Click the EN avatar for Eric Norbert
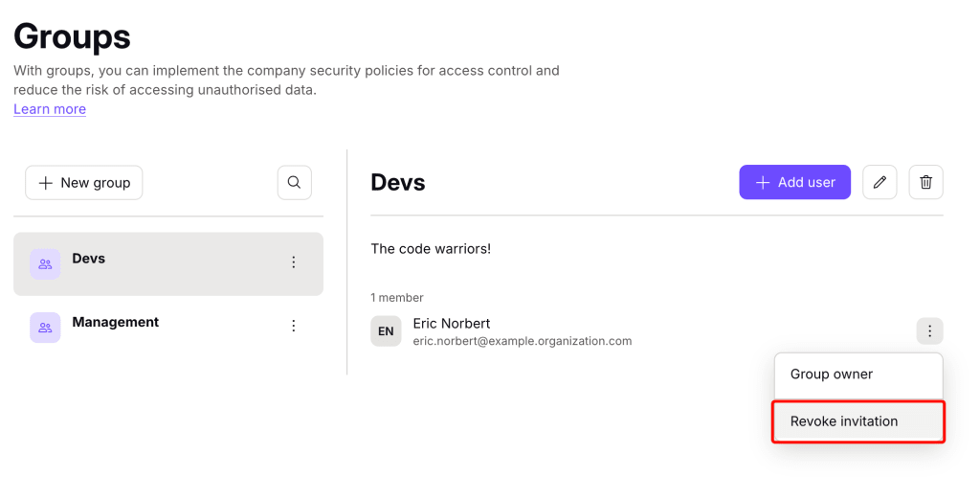 386,331
